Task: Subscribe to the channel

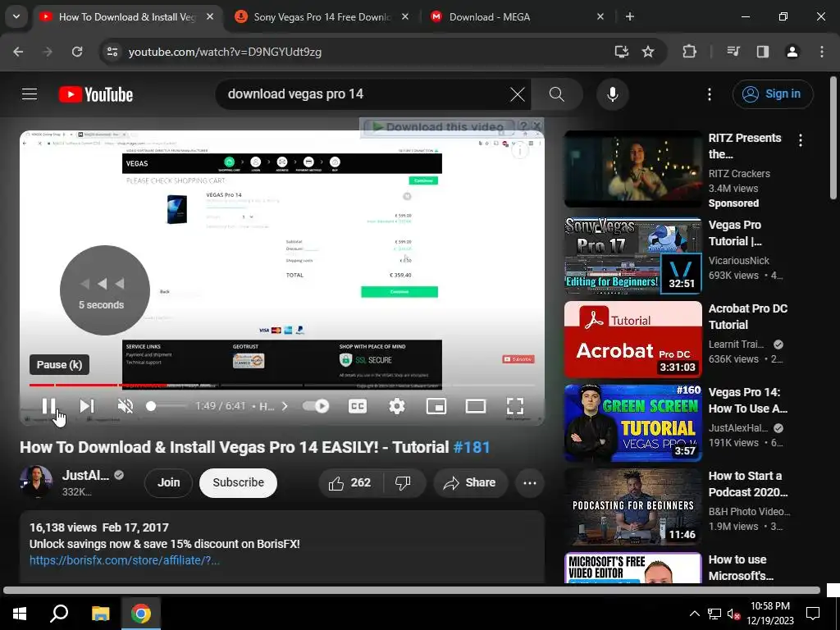Action: 238,482
